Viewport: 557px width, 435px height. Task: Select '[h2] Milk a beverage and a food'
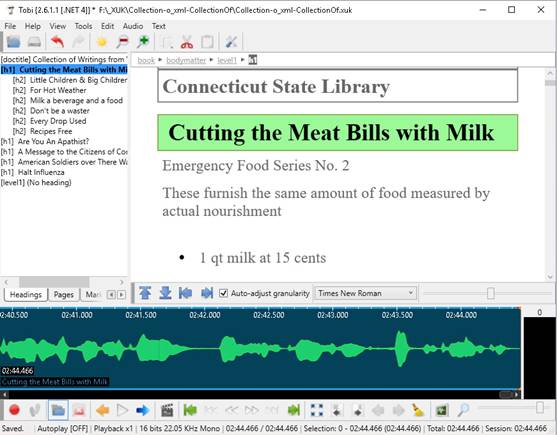pos(67,100)
